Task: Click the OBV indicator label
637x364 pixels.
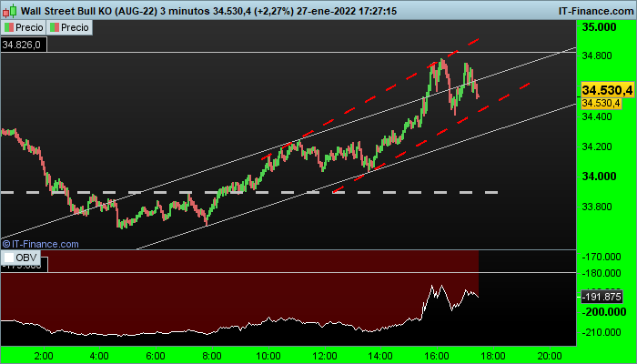Action: (21, 258)
